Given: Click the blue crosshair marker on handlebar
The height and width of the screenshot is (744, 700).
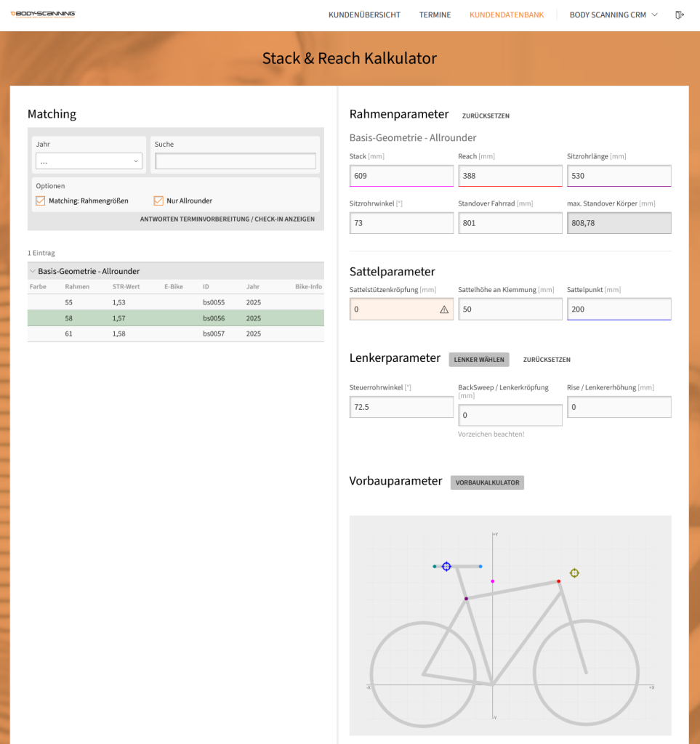Looking at the screenshot, I should 446,566.
